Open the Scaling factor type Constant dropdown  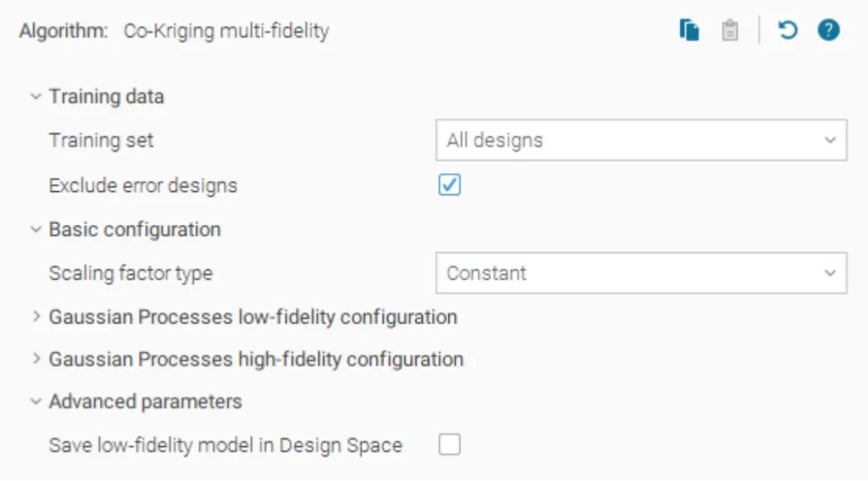coord(830,273)
